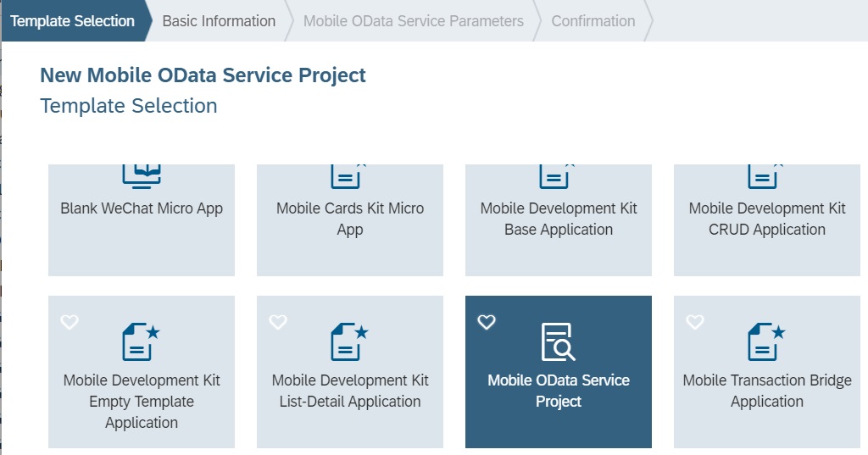
Task: Go to the Template Selection wizard step
Action: 73,21
